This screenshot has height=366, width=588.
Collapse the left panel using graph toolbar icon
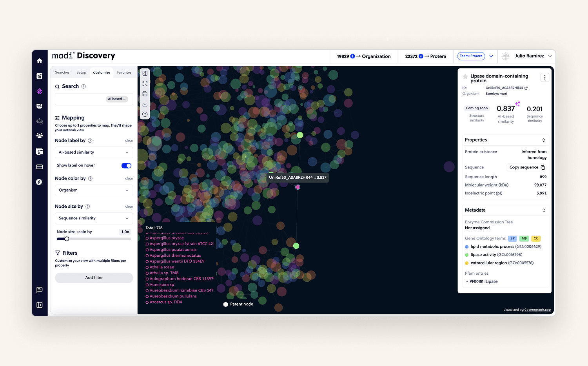point(145,73)
